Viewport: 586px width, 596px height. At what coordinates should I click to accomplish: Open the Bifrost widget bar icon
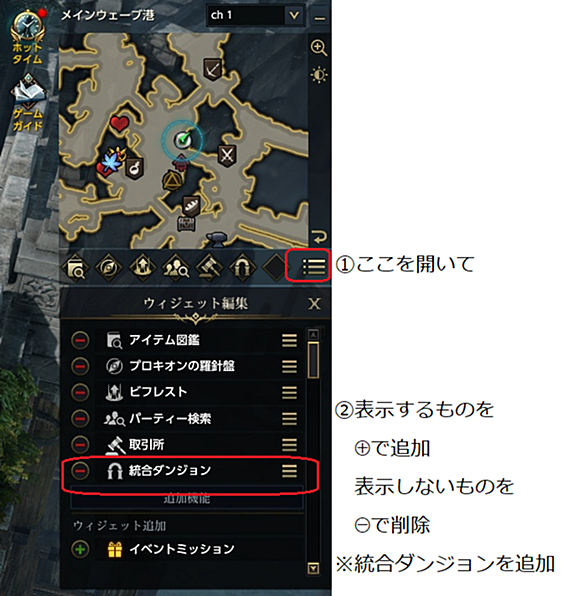pyautogui.click(x=143, y=267)
